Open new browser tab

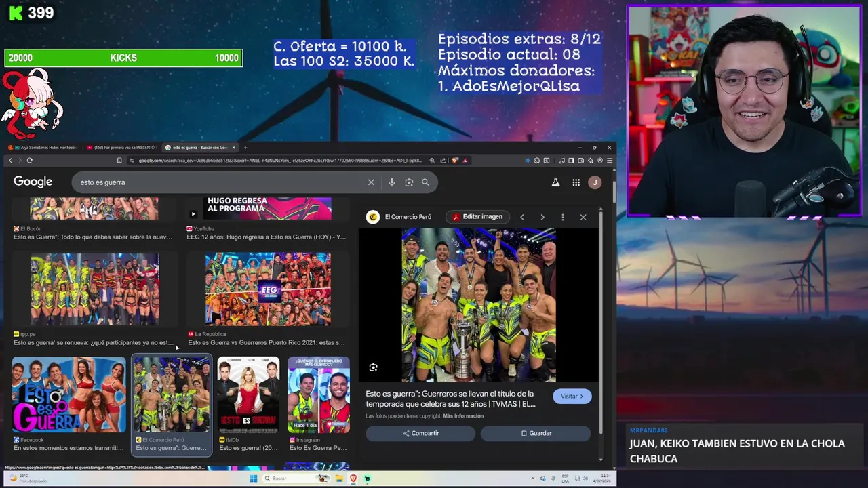[x=245, y=148]
